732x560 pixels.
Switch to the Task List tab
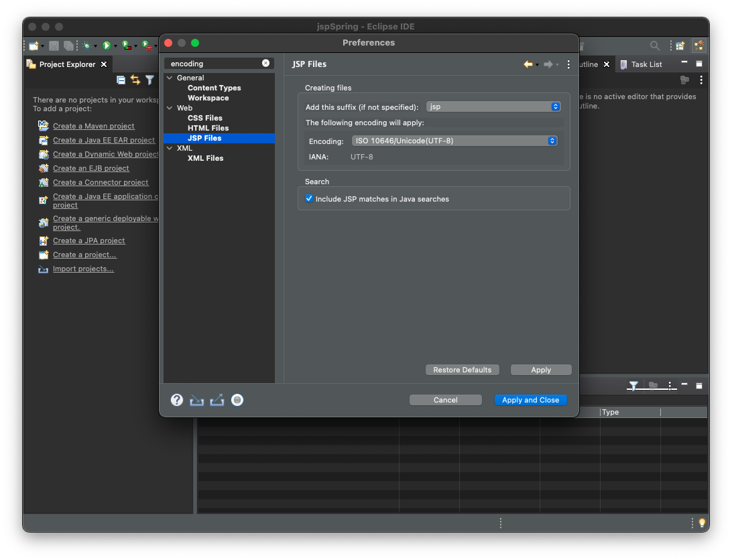(x=641, y=64)
